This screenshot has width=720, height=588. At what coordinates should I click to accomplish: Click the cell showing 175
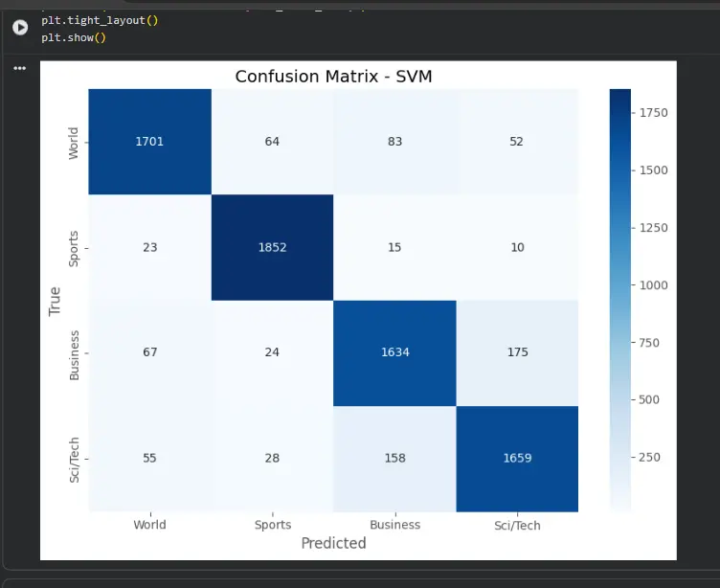(x=517, y=352)
